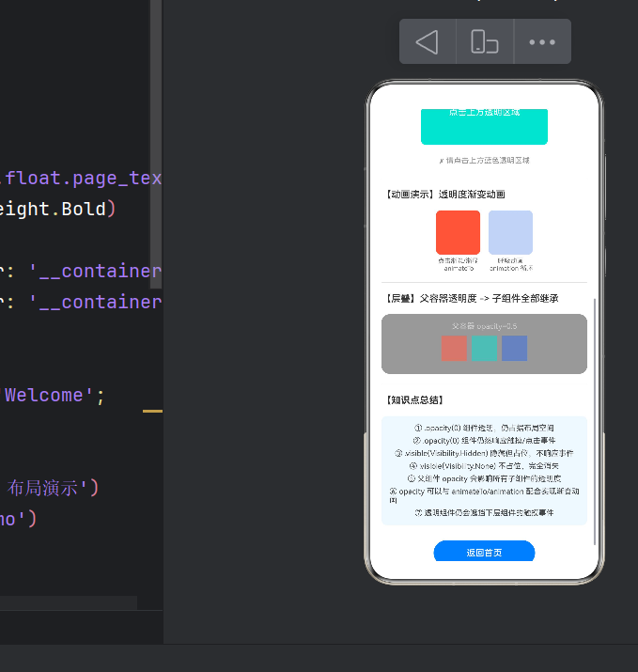Viewport: 638px width, 672px height.
Task: Click the orange-red animation square
Action: [x=458, y=232]
